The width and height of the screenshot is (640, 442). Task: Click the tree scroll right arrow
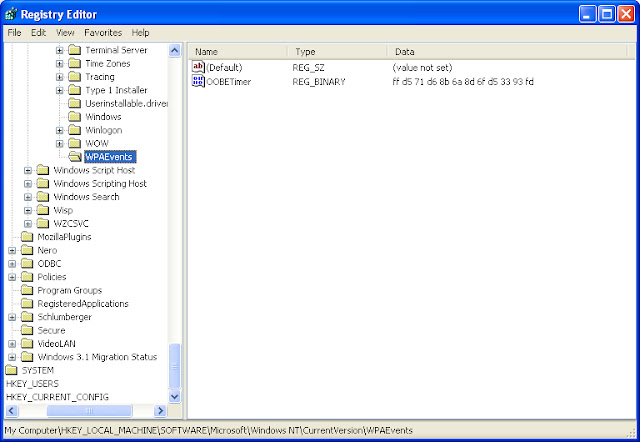click(160, 411)
